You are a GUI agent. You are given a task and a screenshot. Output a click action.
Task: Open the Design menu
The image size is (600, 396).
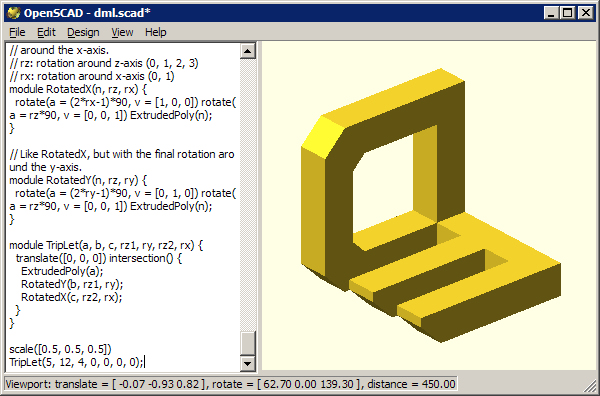tap(83, 32)
